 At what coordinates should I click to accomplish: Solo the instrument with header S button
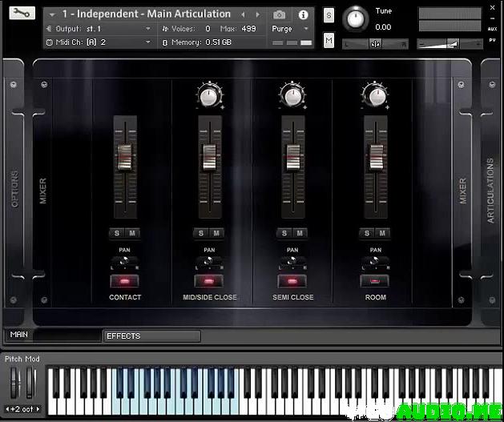point(329,15)
